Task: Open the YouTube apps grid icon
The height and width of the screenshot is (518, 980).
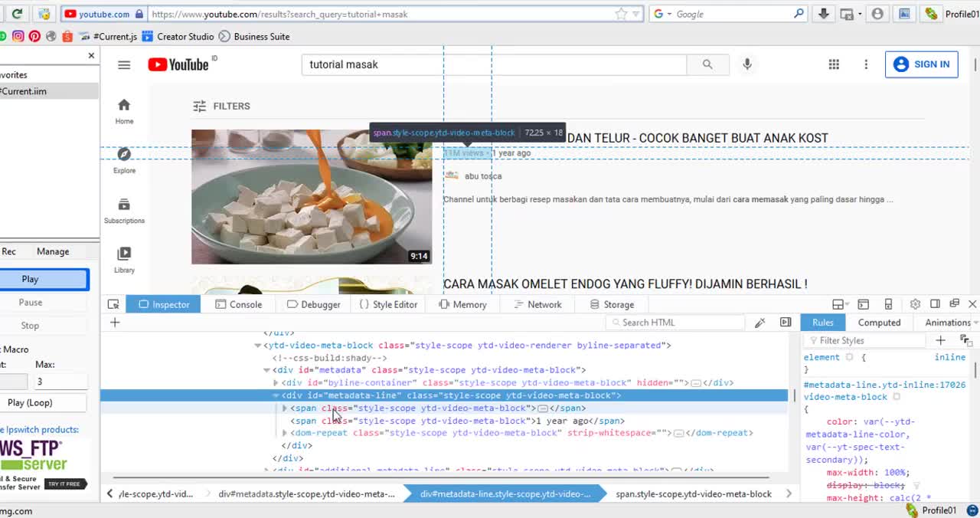Action: pyautogui.click(x=834, y=64)
